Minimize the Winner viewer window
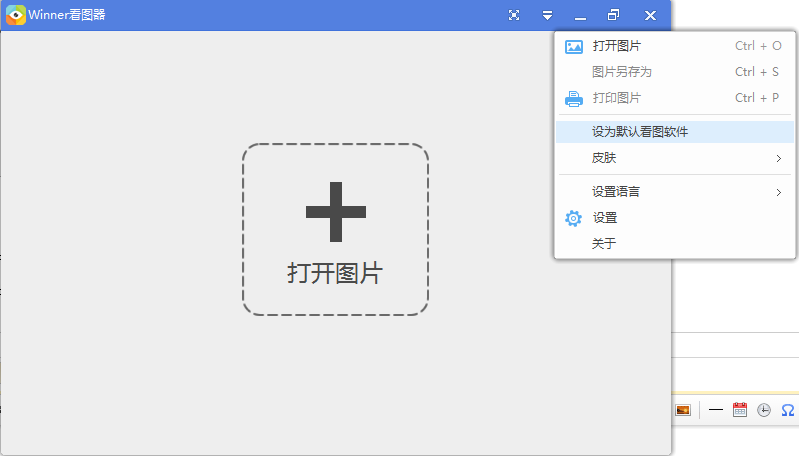The width and height of the screenshot is (799, 456). [580, 15]
